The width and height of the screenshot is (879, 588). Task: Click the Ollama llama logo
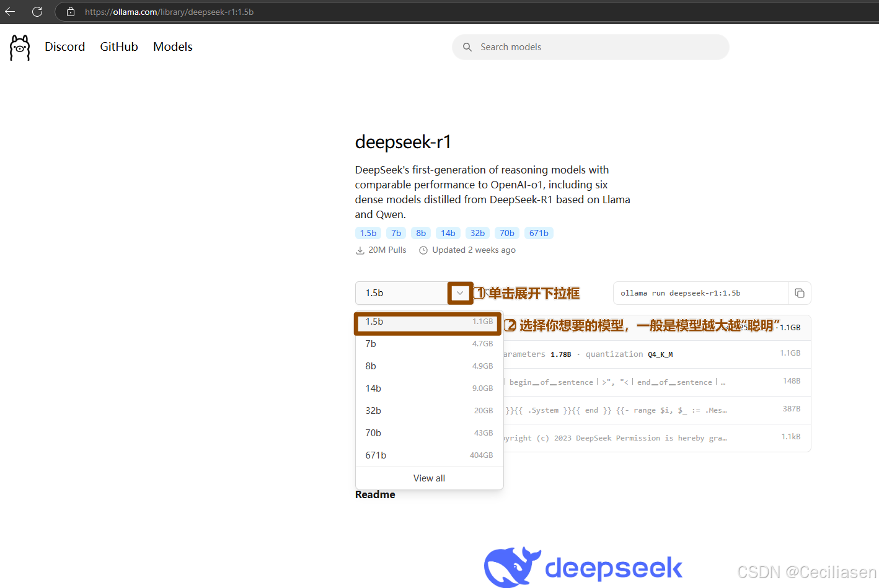tap(20, 48)
